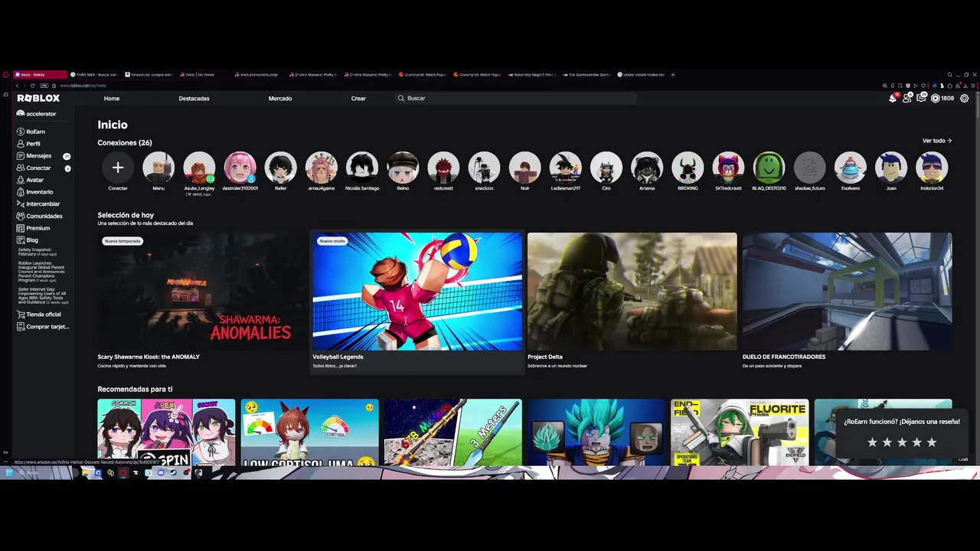The width and height of the screenshot is (980, 551).
Task: Open Ladiesman217's avatar in connections
Action: 565,167
